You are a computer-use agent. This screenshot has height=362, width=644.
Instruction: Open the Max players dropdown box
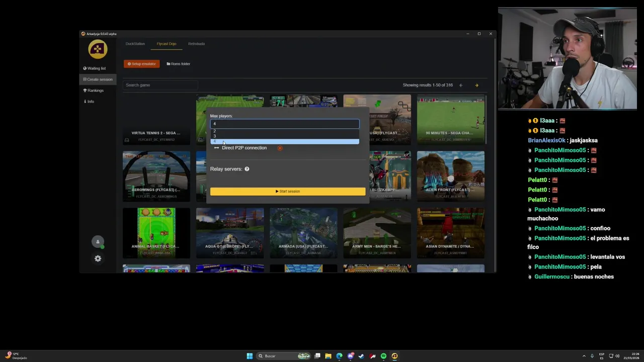pos(285,124)
